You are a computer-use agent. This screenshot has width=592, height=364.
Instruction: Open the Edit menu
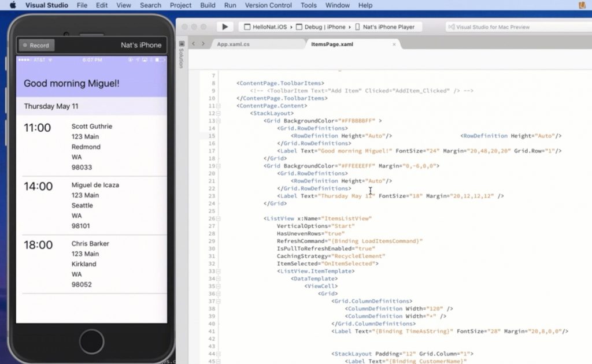coord(102,5)
